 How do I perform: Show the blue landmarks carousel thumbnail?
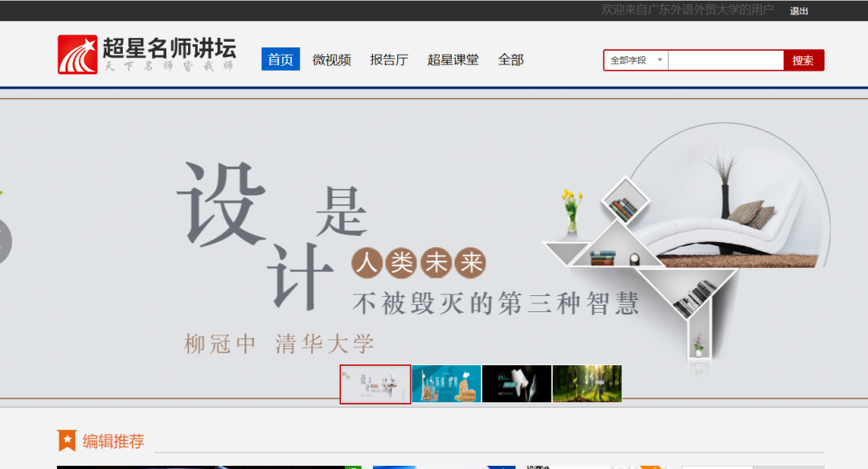[x=446, y=384]
